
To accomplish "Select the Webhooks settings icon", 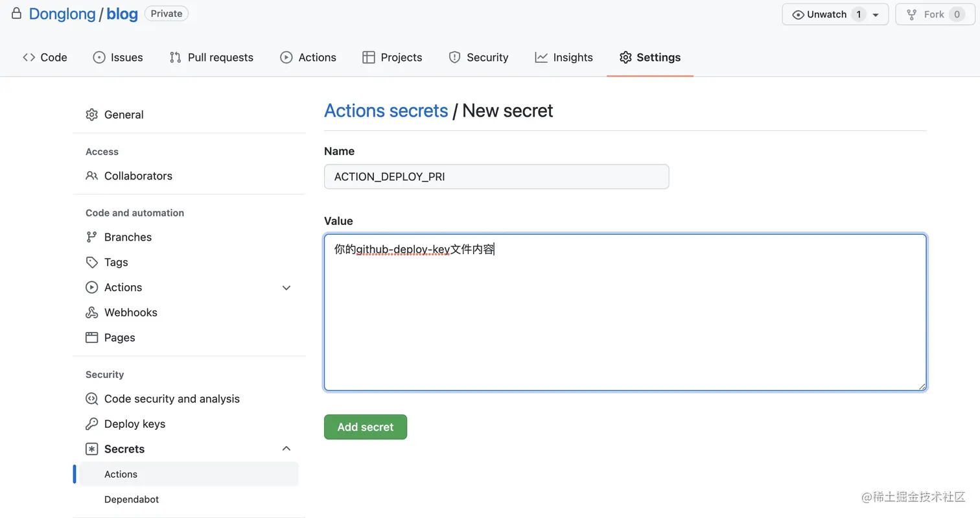I will click(x=91, y=312).
